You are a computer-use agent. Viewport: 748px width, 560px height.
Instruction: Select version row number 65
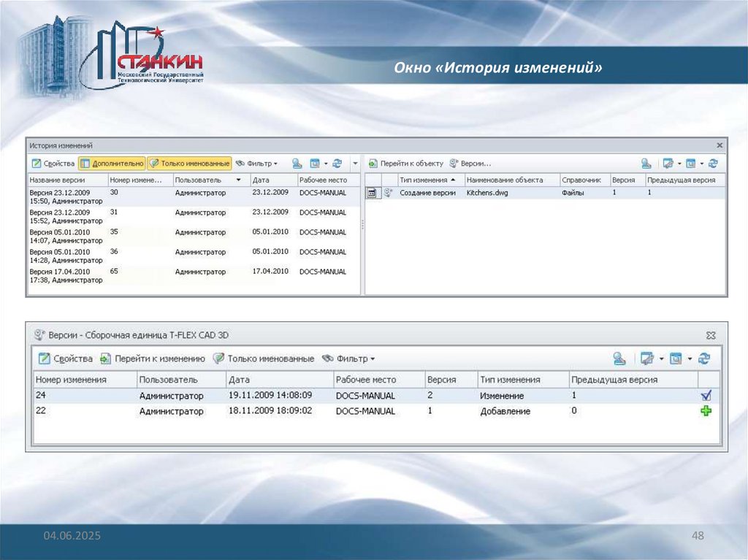click(x=194, y=276)
